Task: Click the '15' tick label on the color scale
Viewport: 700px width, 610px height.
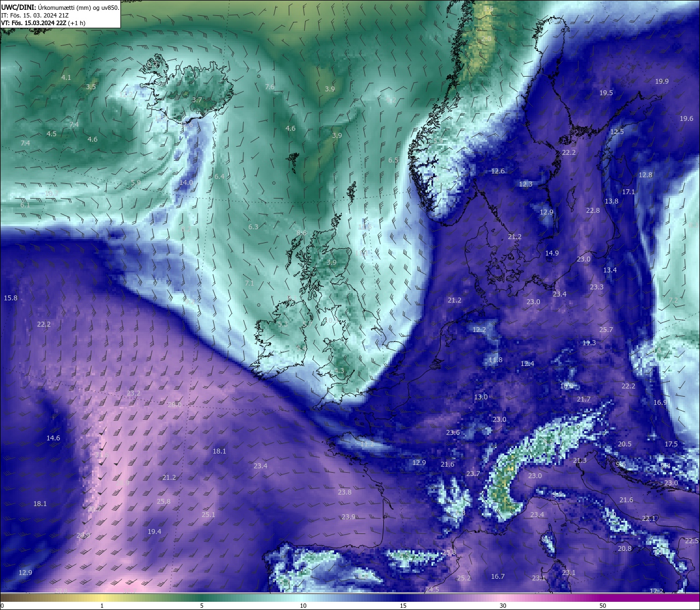Action: coord(403,606)
